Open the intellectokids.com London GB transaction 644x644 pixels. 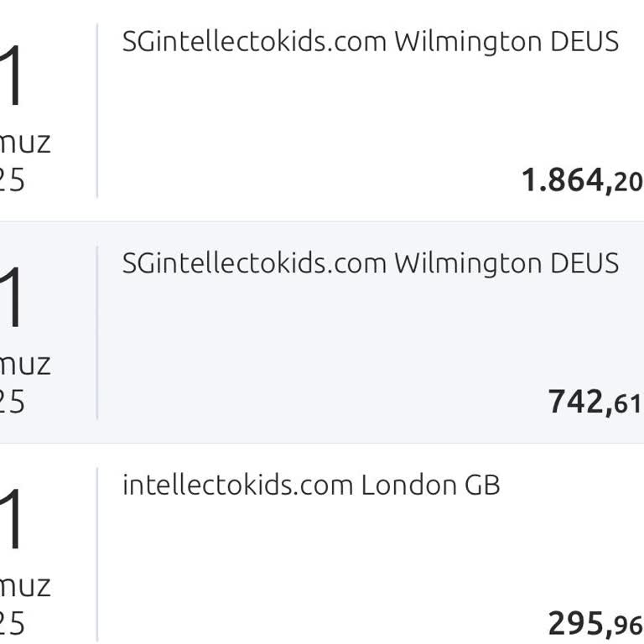(x=311, y=485)
